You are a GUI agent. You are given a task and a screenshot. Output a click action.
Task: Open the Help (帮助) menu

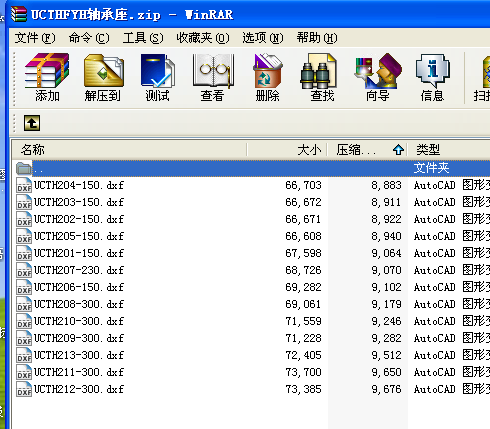(317, 38)
